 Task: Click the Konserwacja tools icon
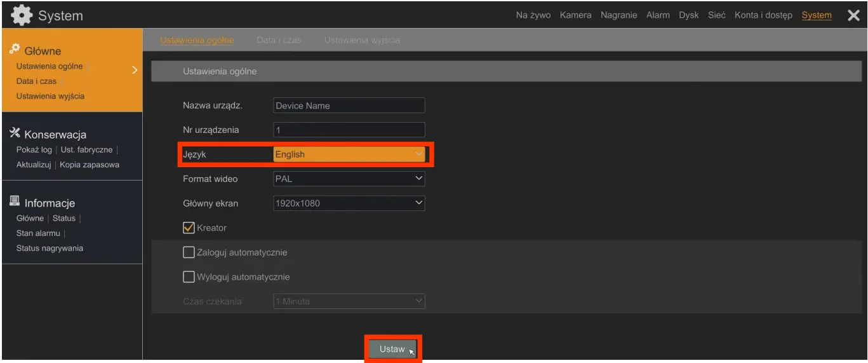[x=16, y=134]
